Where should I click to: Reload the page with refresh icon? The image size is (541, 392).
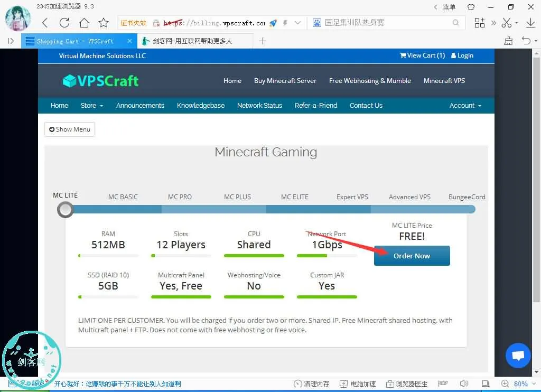pyautogui.click(x=64, y=23)
